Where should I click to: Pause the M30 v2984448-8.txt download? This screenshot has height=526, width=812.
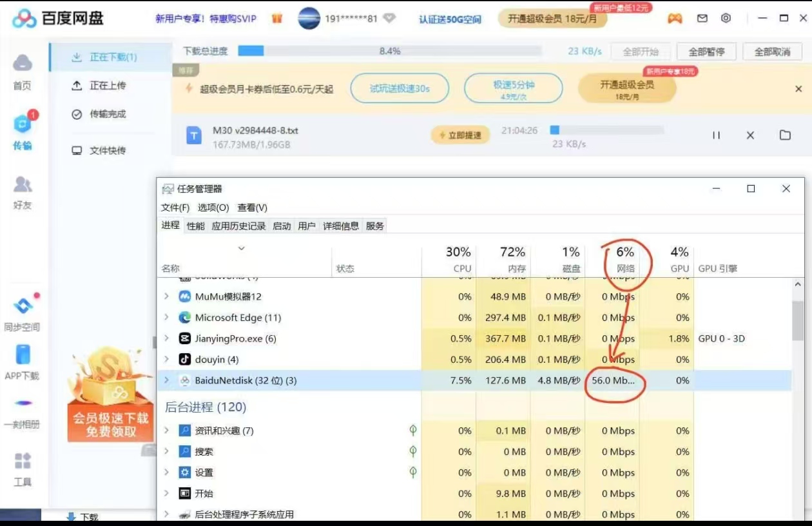point(716,135)
